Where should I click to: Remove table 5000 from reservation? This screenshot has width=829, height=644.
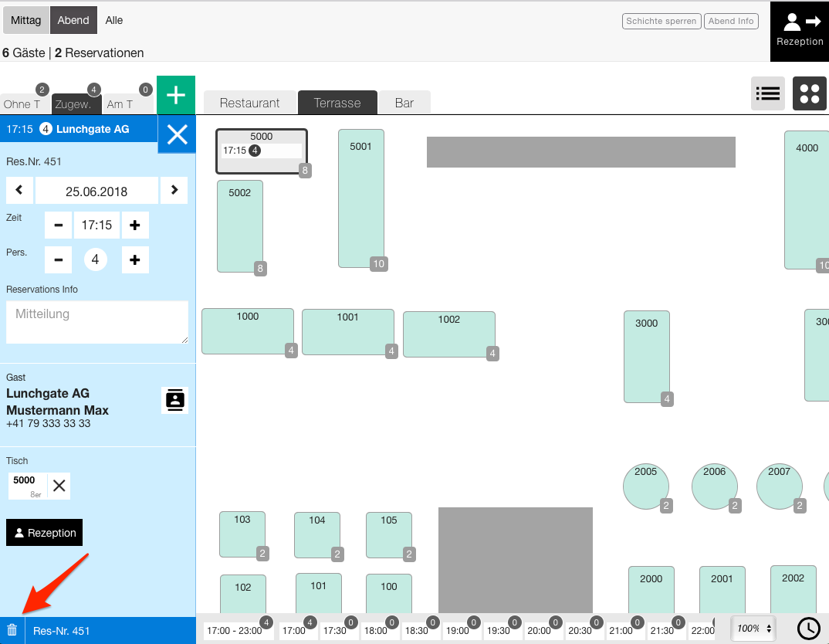point(59,486)
